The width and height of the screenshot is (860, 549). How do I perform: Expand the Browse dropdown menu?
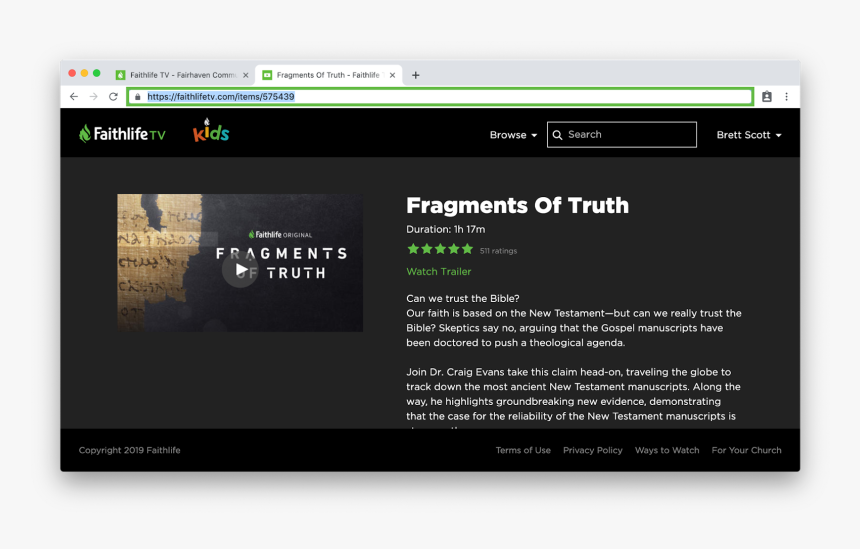coord(513,135)
